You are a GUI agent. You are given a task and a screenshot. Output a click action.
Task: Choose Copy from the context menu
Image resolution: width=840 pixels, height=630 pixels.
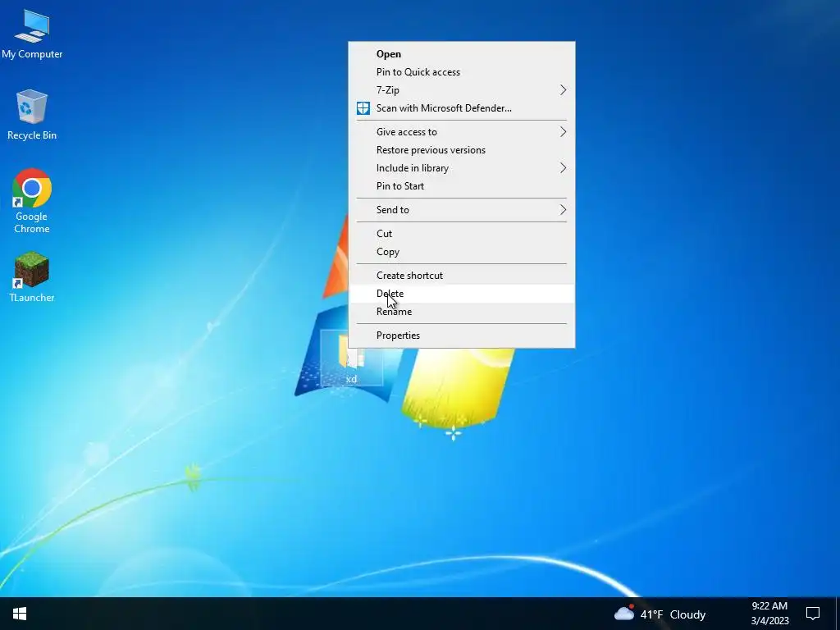click(x=462, y=252)
